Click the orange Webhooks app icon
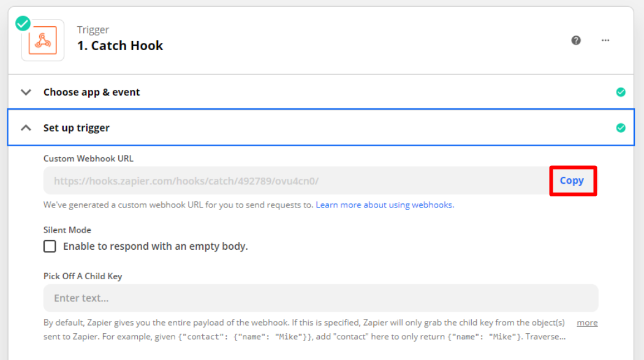 (x=43, y=40)
